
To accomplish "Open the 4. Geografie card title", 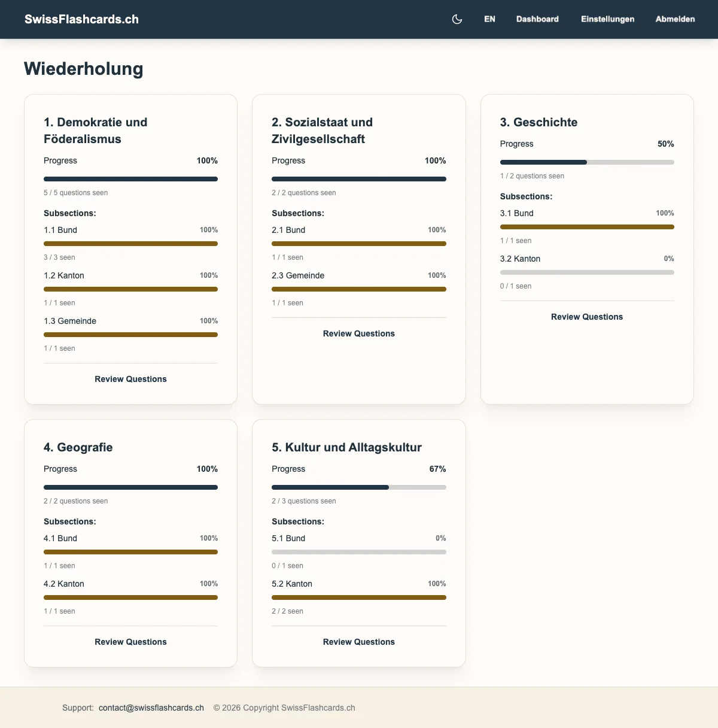I will [78, 447].
